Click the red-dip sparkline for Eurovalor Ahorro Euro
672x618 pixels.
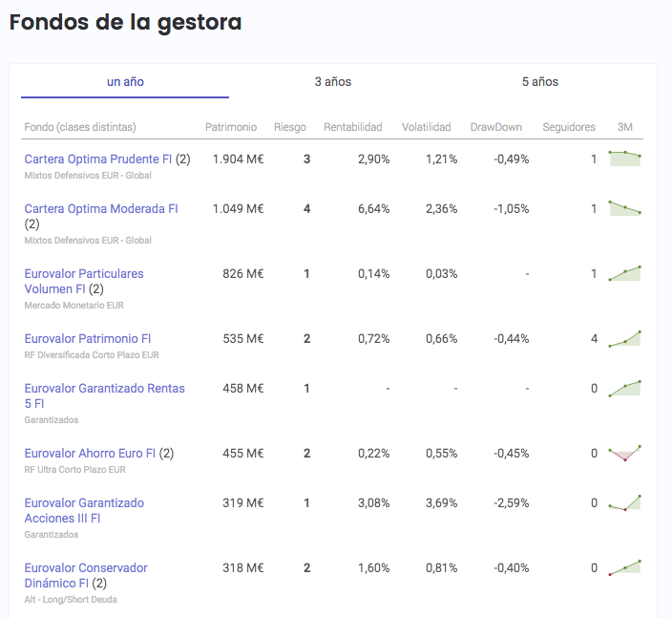coord(625,454)
